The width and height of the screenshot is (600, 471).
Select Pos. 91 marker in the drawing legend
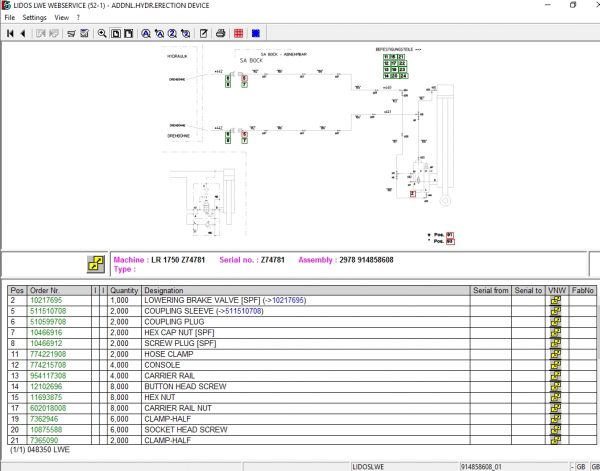tap(450, 235)
